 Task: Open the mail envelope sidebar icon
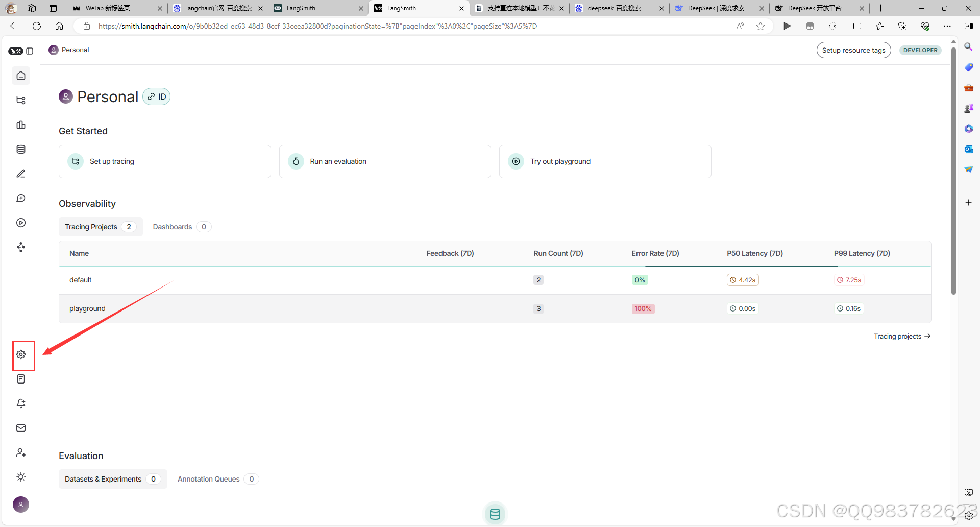[x=21, y=428]
